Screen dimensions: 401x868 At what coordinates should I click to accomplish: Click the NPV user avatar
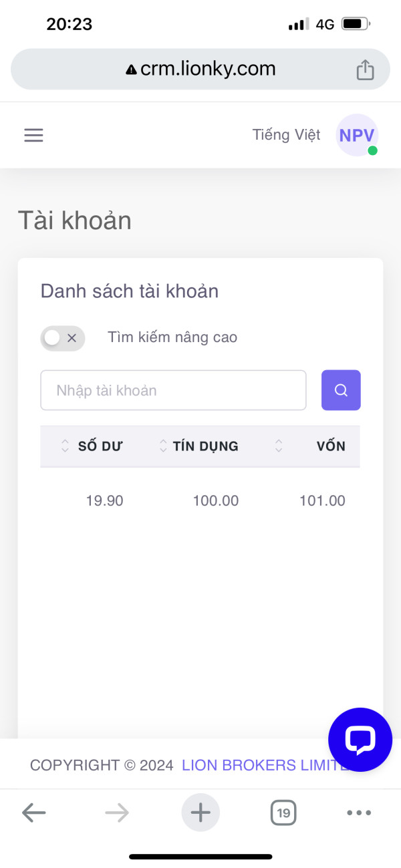(357, 135)
